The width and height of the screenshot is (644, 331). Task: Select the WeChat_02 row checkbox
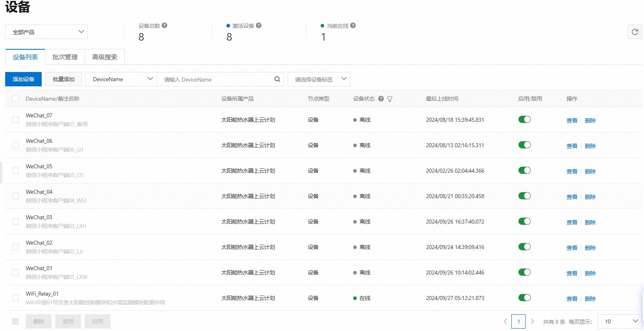[15, 247]
